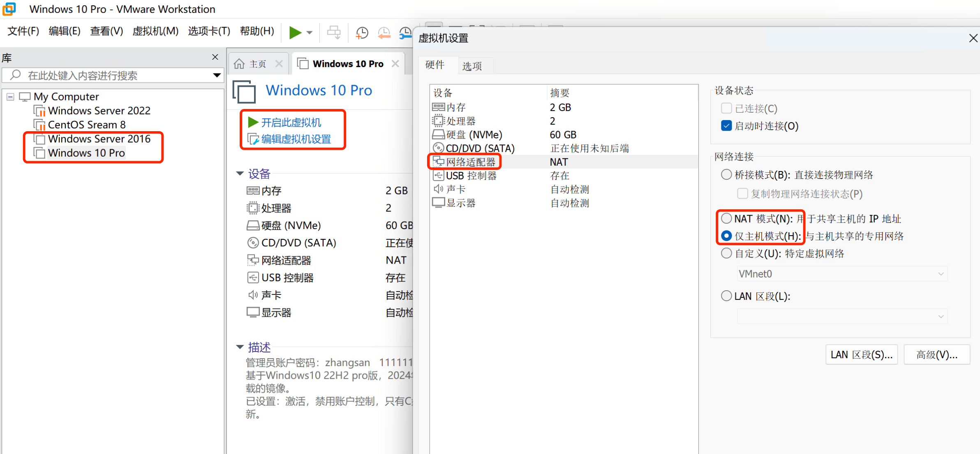Open the library search dropdown arrow
The width and height of the screenshot is (980, 454).
pos(217,75)
